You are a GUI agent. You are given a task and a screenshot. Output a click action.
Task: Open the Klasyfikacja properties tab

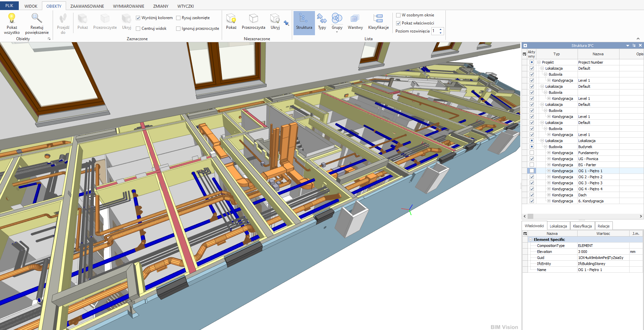tap(582, 226)
